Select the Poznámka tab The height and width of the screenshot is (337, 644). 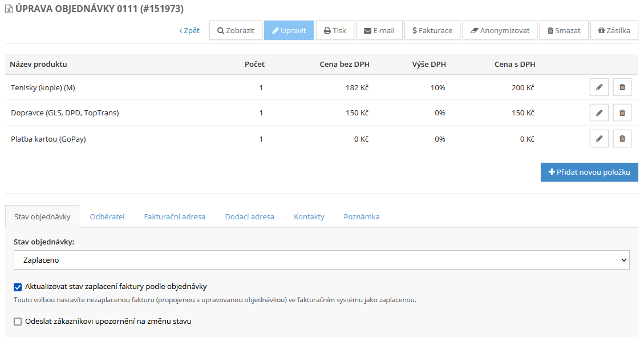(361, 216)
